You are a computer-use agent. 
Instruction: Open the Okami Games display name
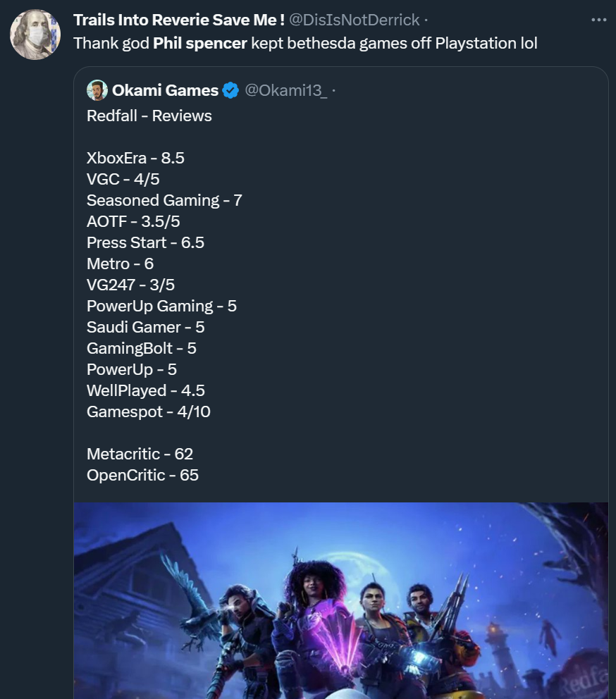click(165, 90)
